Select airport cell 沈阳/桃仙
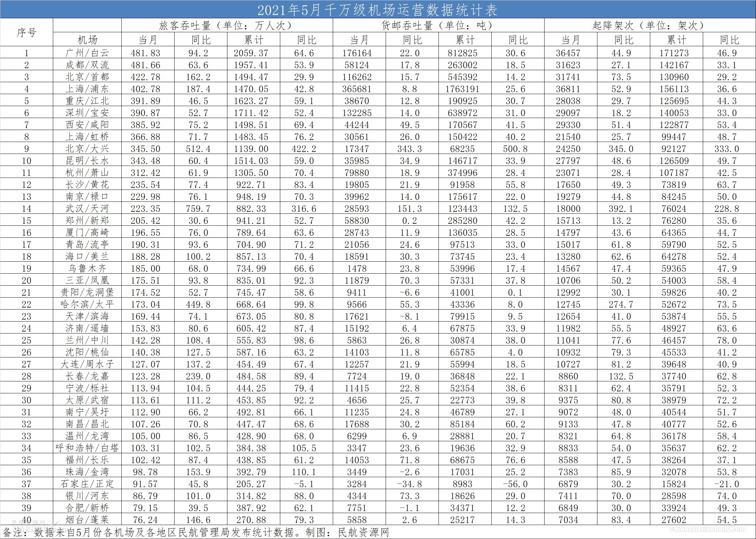This screenshot has height=539, width=756. click(x=87, y=352)
